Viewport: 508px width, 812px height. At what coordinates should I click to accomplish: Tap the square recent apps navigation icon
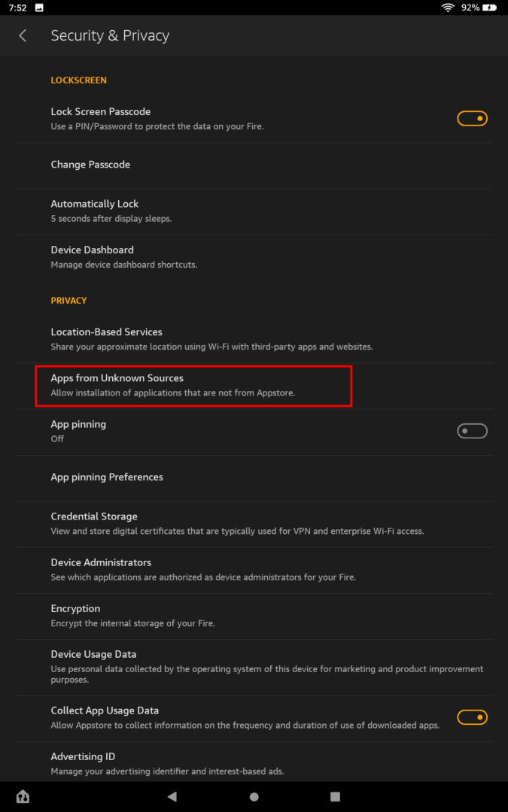[334, 796]
